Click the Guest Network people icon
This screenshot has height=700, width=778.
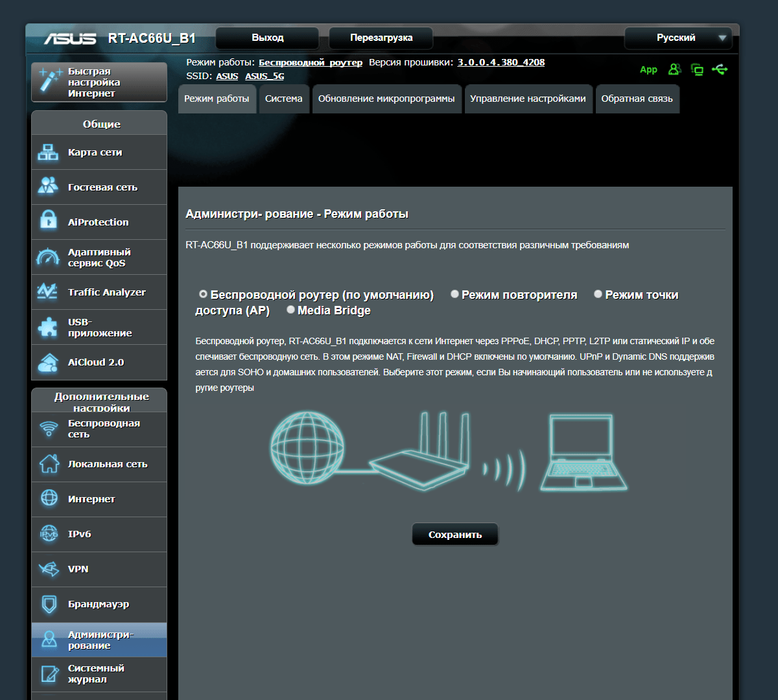[x=48, y=187]
